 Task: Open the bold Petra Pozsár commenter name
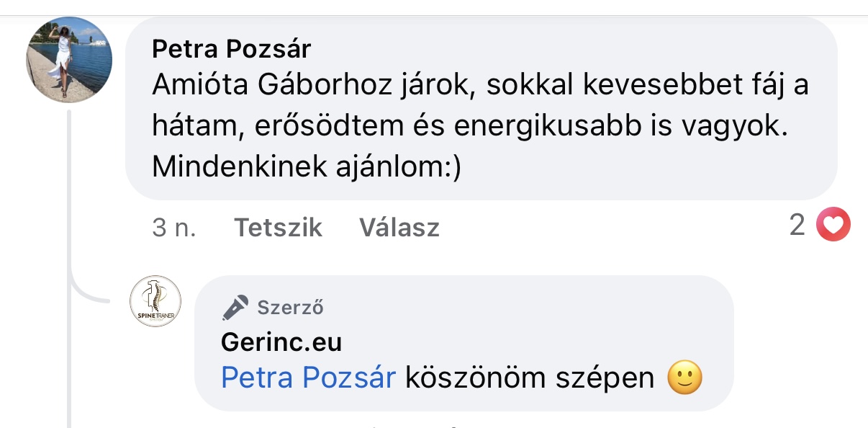tap(231, 50)
